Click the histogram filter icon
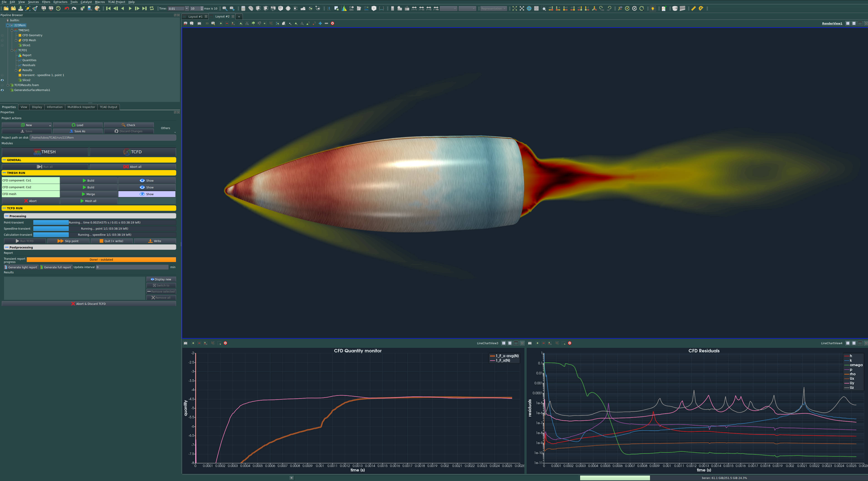Screen dimensions: 868x481 point(344,8)
